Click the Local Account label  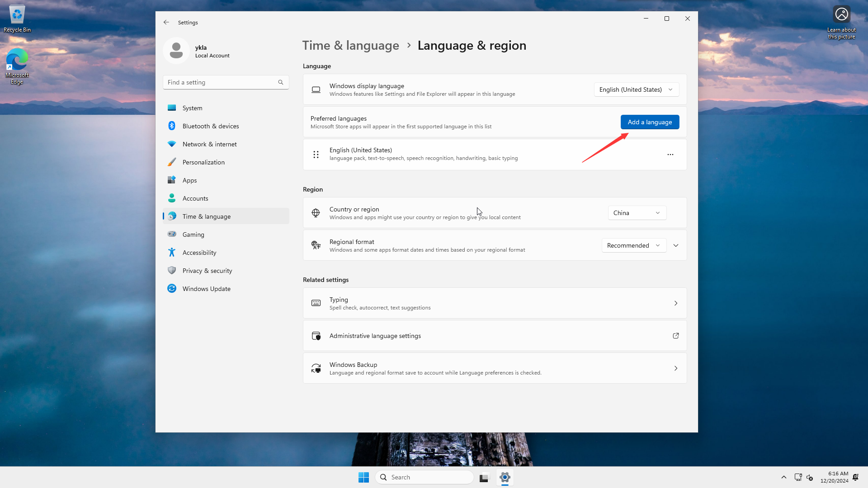(x=212, y=56)
